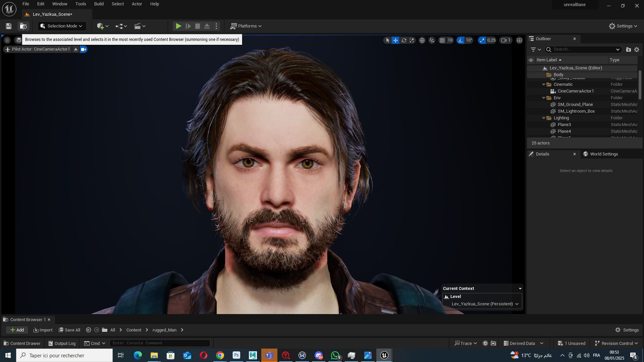The width and height of the screenshot is (644, 362).
Task: Select the Scale tool in viewport toolbar
Action: coord(412,40)
